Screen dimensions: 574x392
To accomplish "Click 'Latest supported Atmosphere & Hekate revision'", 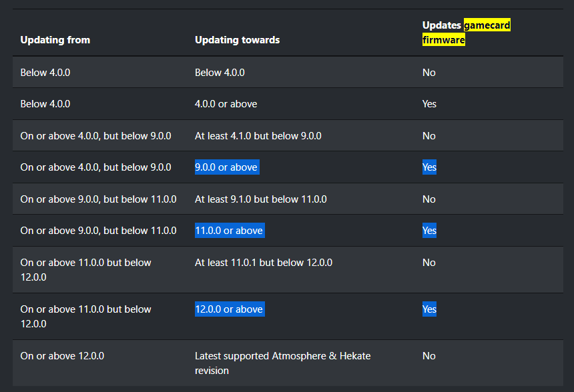I will pyautogui.click(x=282, y=363).
